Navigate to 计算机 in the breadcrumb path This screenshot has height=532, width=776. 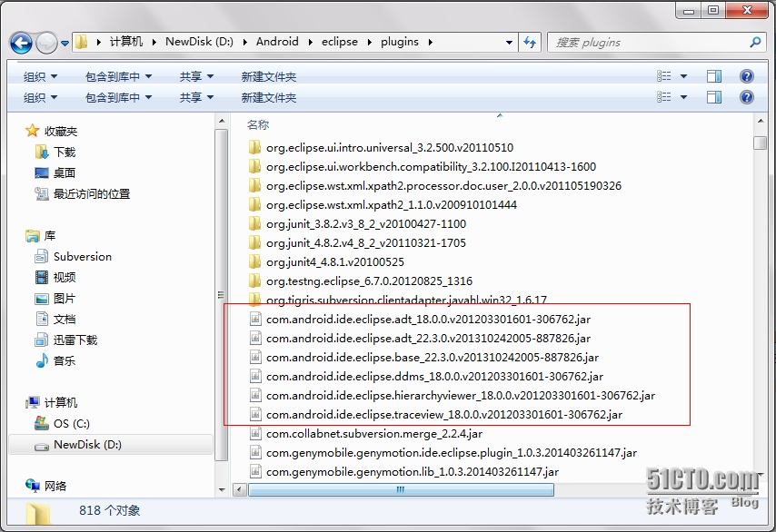126,42
